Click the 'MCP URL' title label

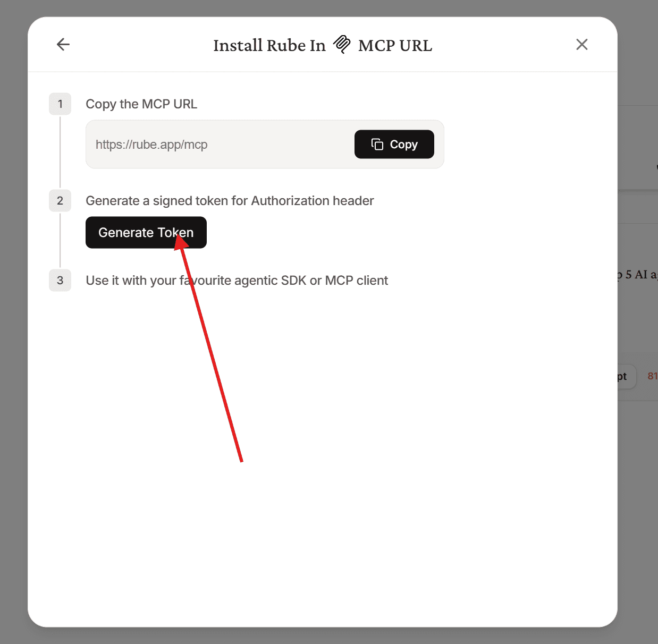point(395,46)
